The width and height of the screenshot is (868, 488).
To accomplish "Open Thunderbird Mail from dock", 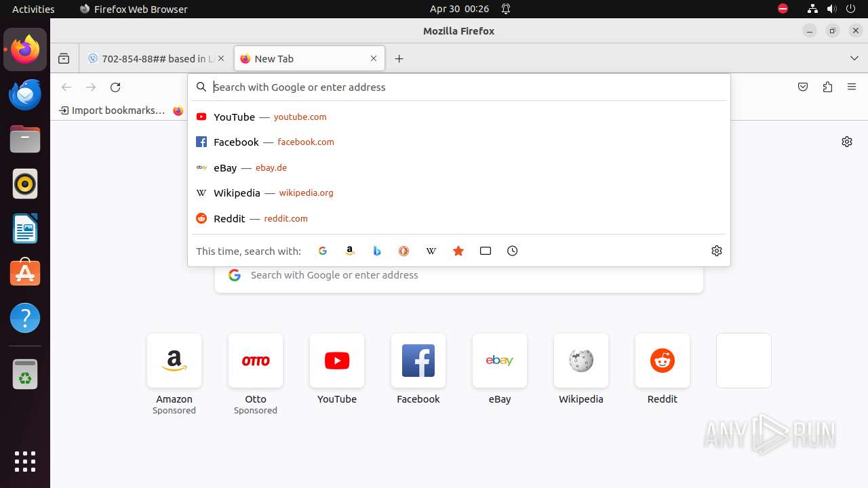I will click(25, 94).
